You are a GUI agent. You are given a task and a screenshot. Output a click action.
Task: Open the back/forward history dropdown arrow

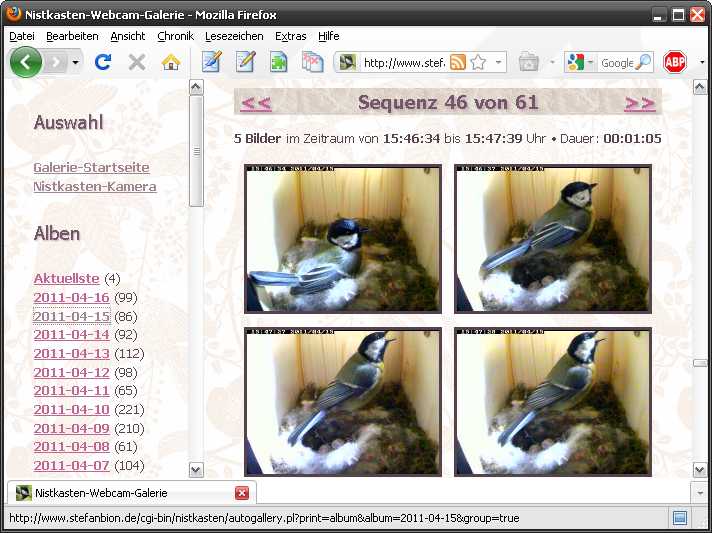75,62
